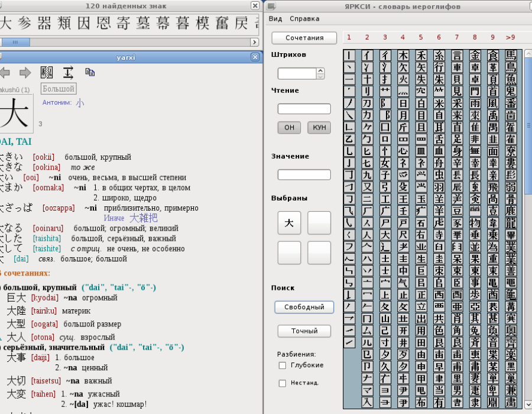
Task: Click the copy icon in yarxi toolbar
Action: [x=90, y=72]
